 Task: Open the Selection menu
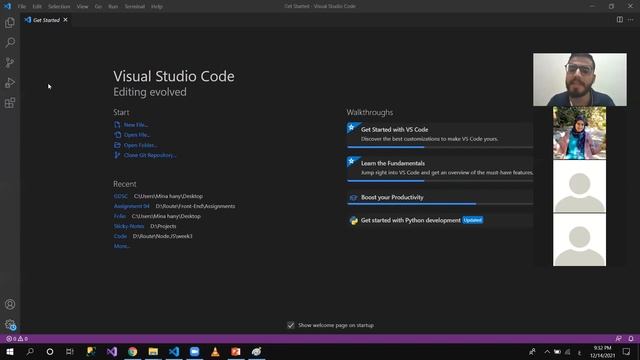pos(59,7)
